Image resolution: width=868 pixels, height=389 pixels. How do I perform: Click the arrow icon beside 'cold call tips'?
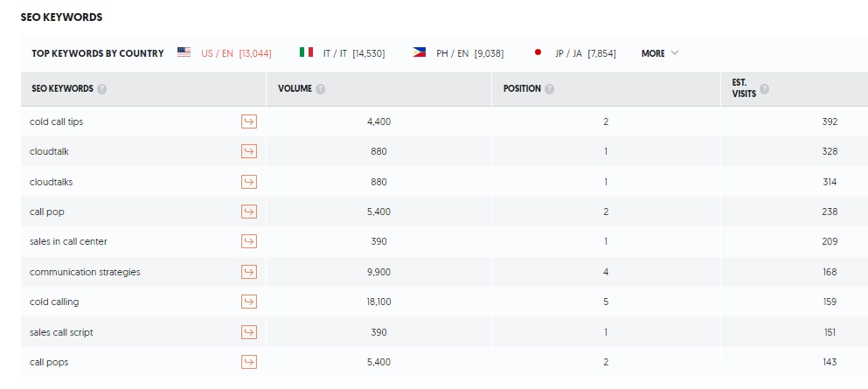(249, 122)
